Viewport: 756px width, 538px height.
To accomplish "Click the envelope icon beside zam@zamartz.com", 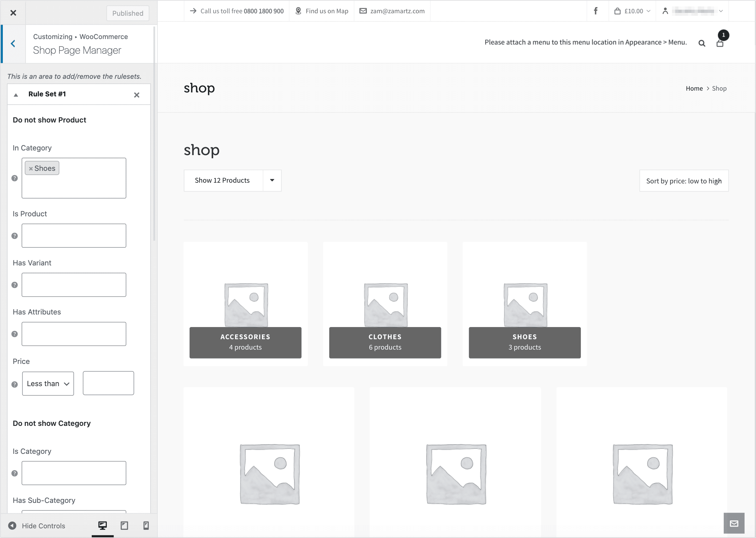I will click(363, 11).
